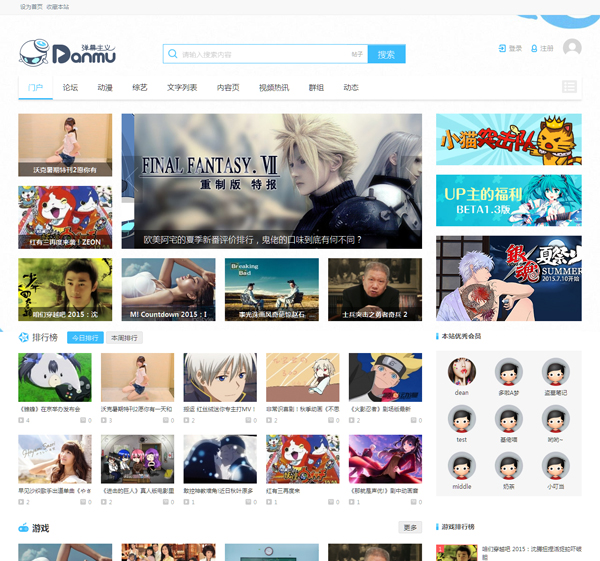600x561 pixels.
Task: Open the 帖子 search-type dropdown
Action: tap(357, 54)
